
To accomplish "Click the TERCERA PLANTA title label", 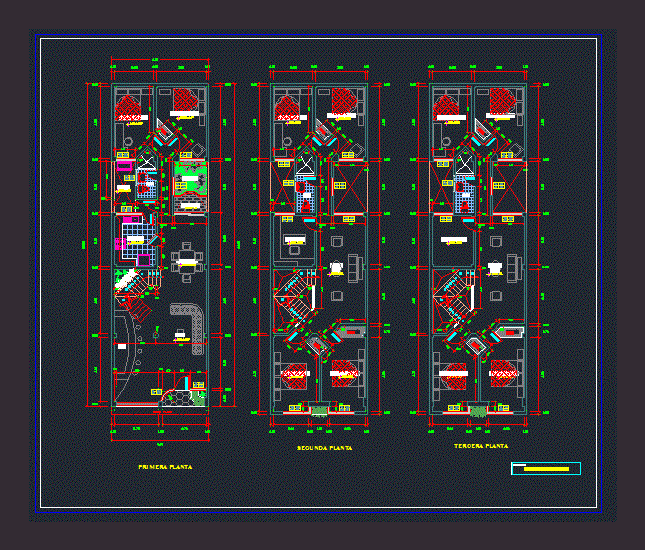I will point(480,445).
